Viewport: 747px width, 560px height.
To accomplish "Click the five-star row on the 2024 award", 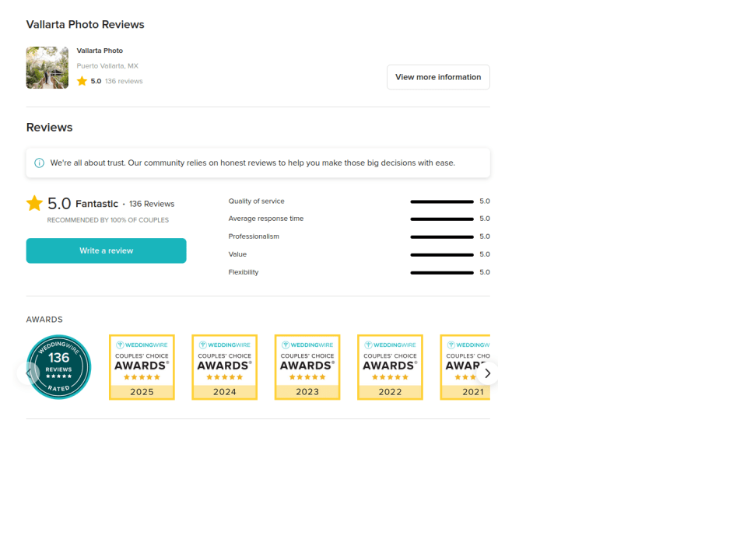I will coord(224,376).
